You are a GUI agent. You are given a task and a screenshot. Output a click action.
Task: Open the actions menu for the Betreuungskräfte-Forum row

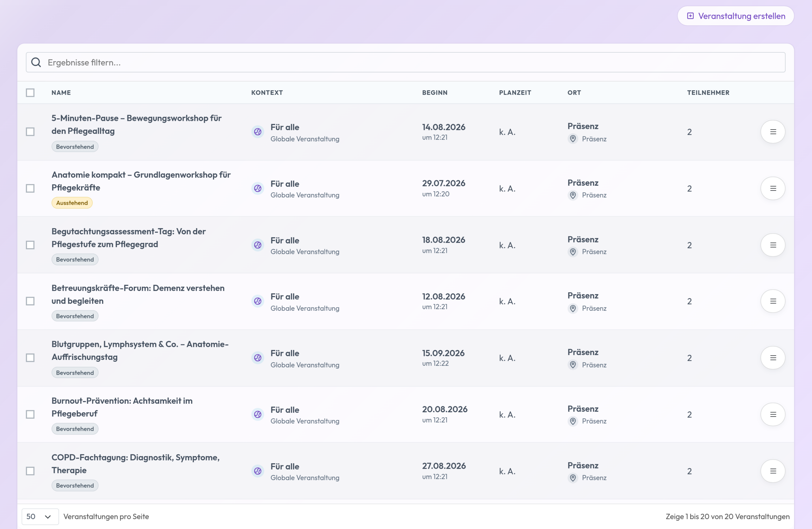pos(773,301)
